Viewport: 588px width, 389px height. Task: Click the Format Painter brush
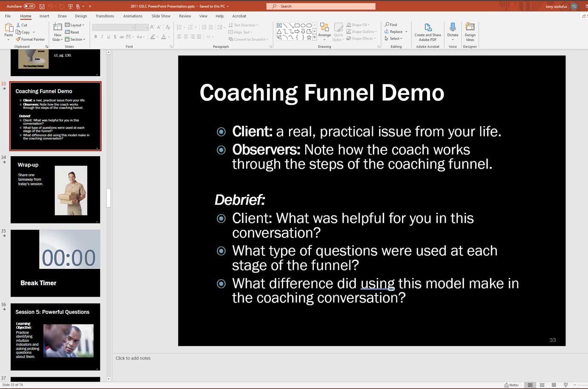30,39
